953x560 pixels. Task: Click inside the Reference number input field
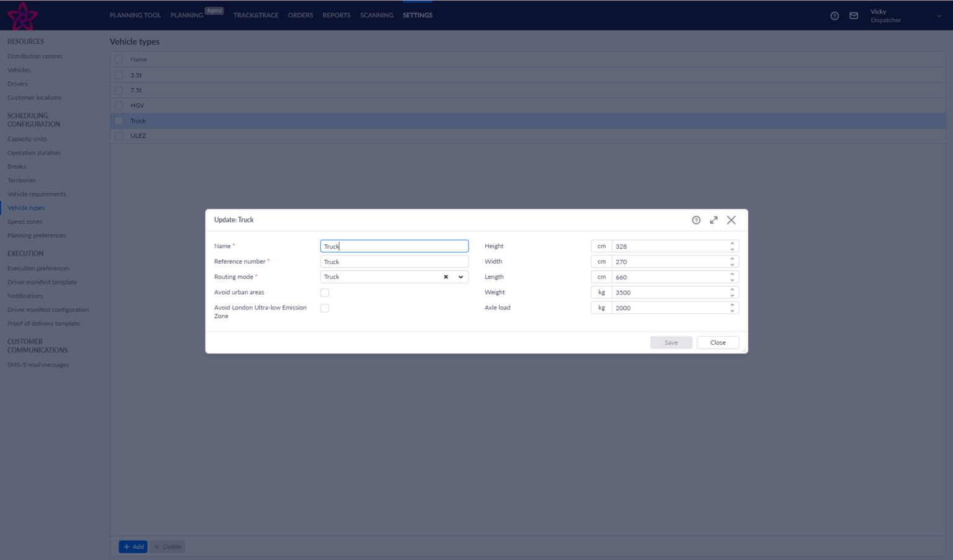(x=394, y=261)
